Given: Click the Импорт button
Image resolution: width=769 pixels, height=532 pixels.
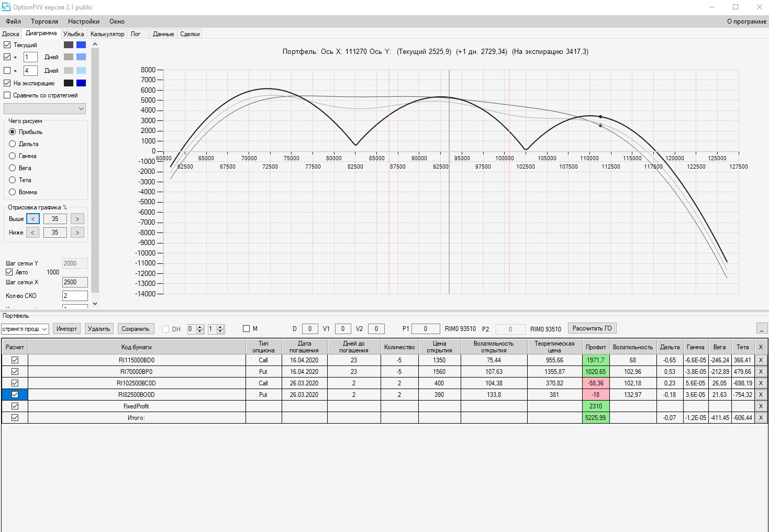Looking at the screenshot, I should tap(66, 329).
